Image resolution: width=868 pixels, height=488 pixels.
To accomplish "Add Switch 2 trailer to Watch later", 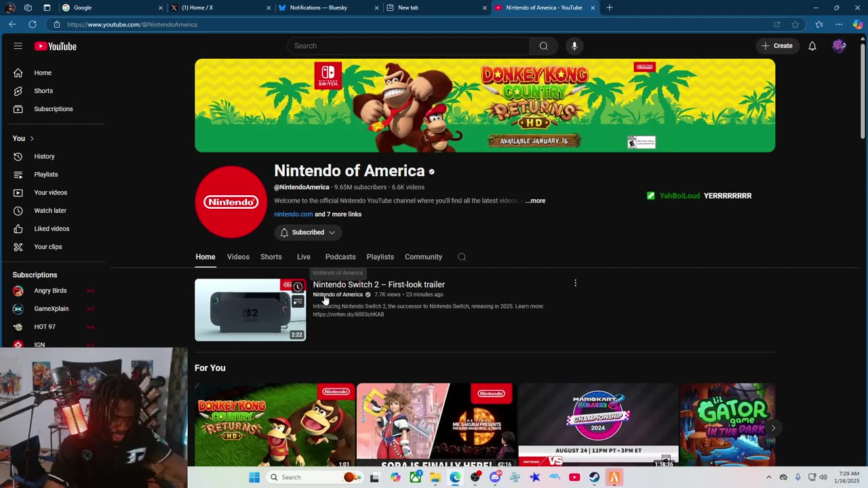I will coord(298,287).
